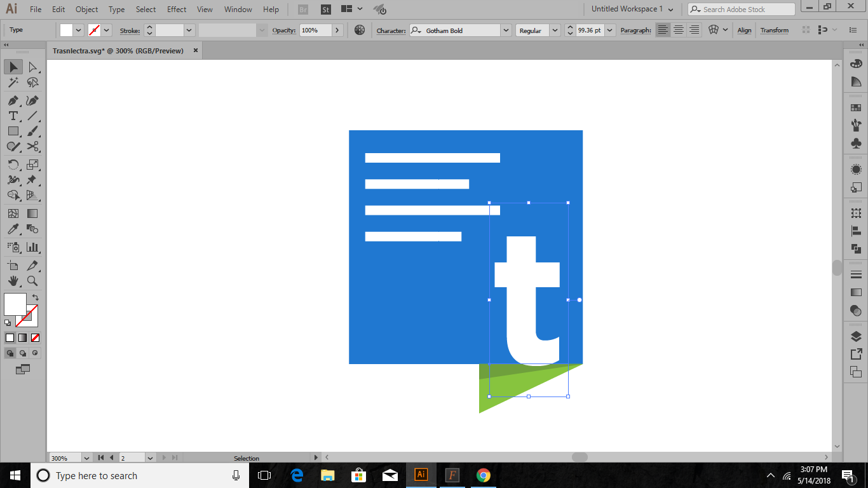Pick the Magic Wand tool
The width and height of the screenshot is (868, 488).
(x=13, y=83)
